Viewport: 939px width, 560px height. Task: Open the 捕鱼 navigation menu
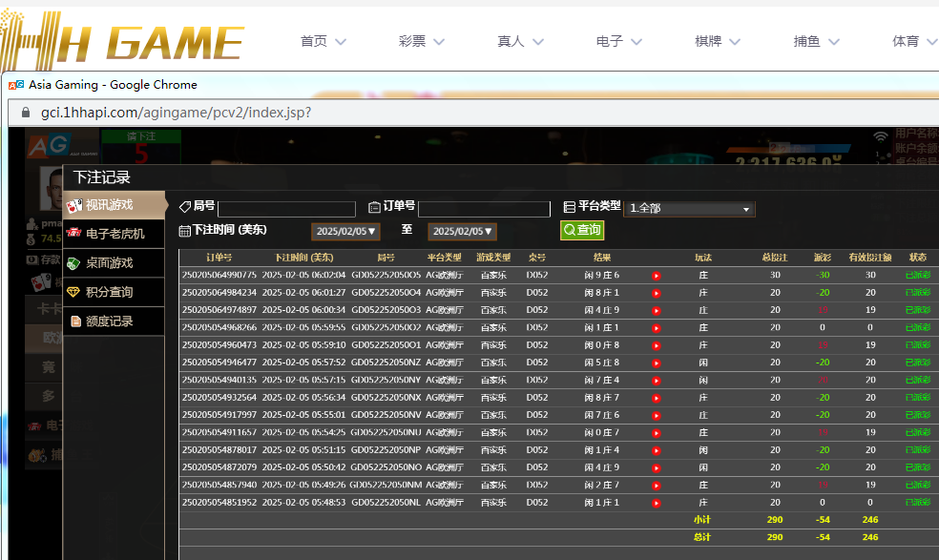click(817, 41)
